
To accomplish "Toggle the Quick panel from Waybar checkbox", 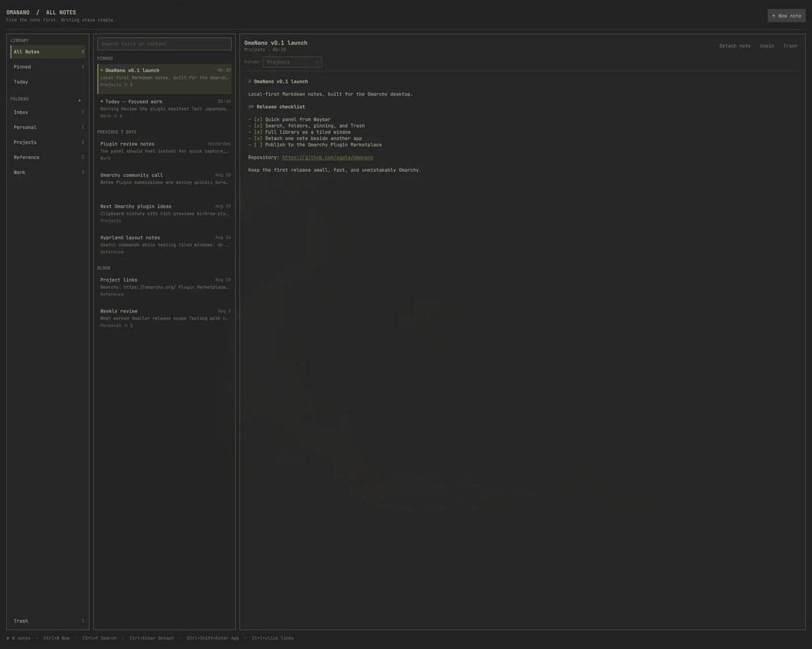I will pyautogui.click(x=258, y=120).
